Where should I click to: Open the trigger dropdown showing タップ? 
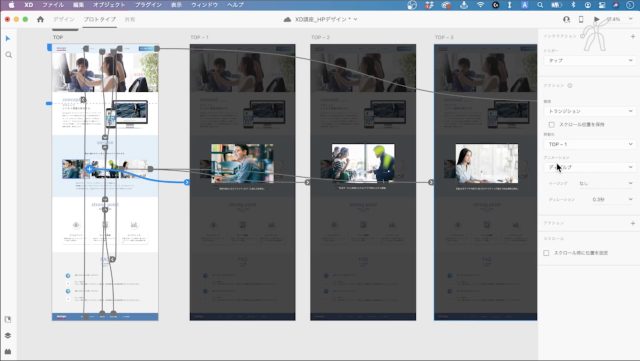coord(589,60)
